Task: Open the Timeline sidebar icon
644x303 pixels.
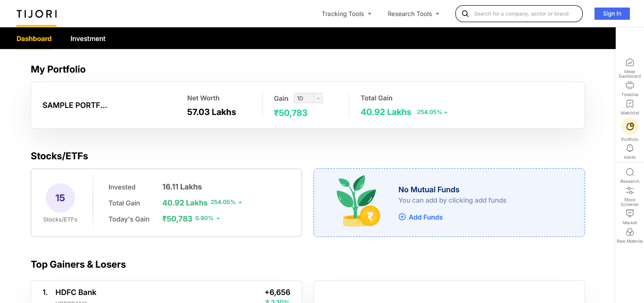Action: [x=629, y=86]
